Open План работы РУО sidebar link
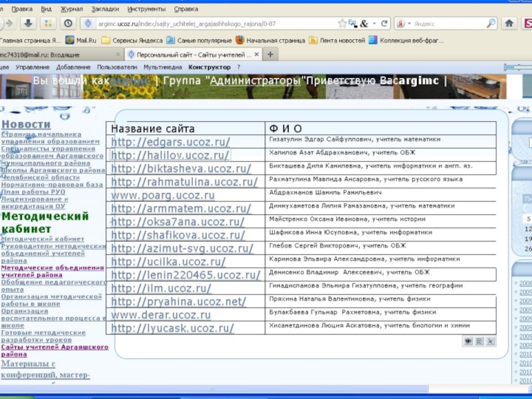Image resolution: width=532 pixels, height=399 pixels. click(x=33, y=192)
